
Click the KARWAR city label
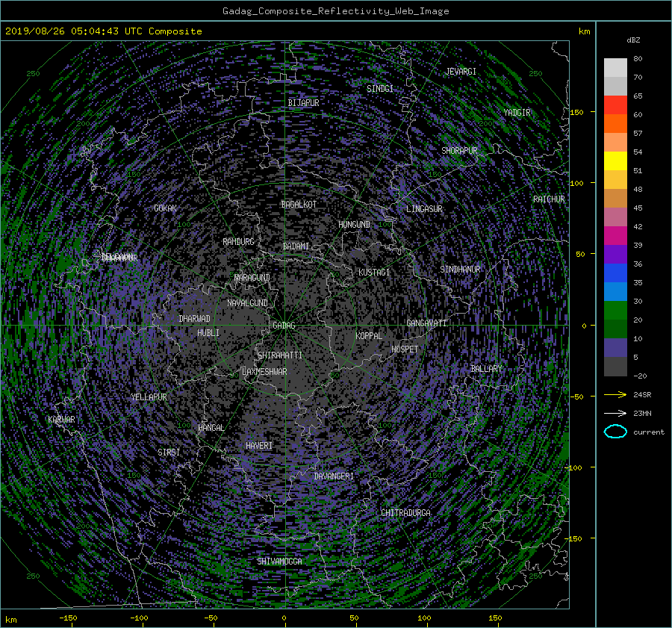pyautogui.click(x=61, y=419)
